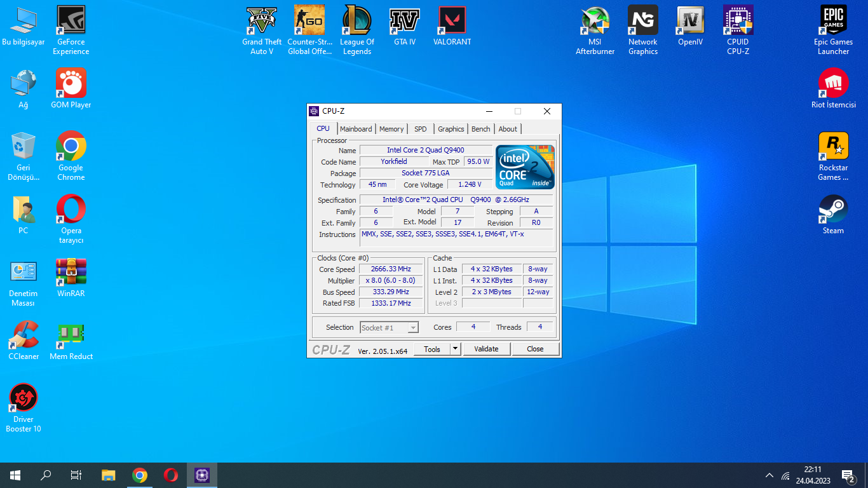Click the Instructions list field

pyautogui.click(x=456, y=238)
